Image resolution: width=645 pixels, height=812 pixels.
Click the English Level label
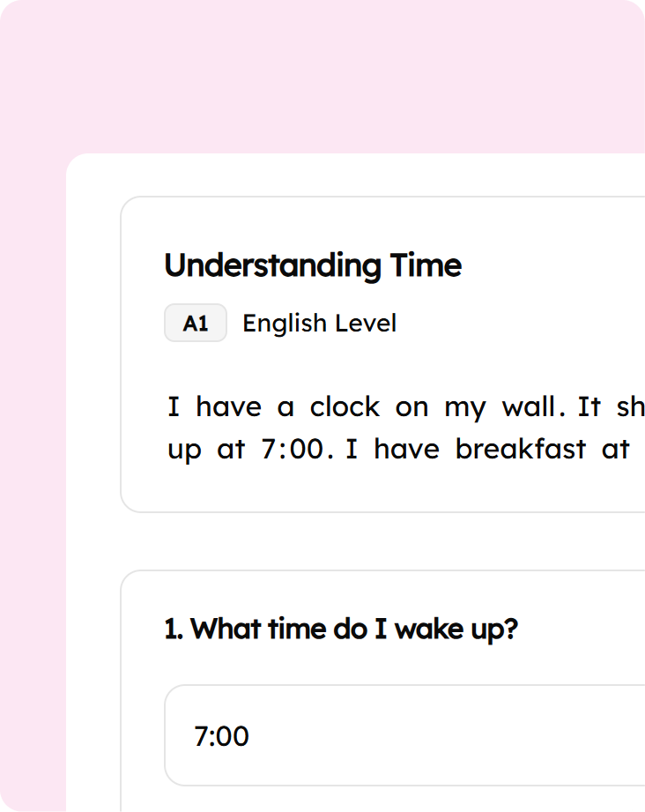(319, 324)
